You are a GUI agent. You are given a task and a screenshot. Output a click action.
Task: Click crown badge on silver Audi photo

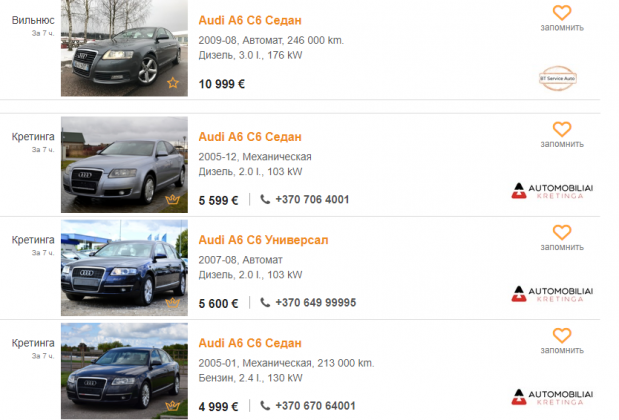tap(173, 199)
